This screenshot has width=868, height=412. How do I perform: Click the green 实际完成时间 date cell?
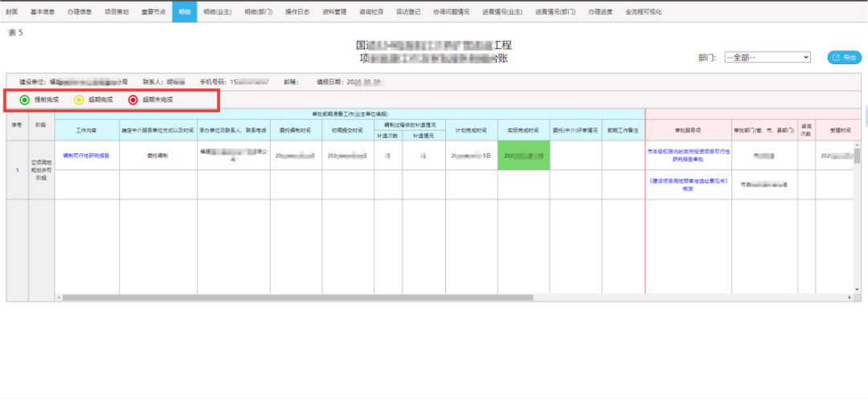[524, 155]
